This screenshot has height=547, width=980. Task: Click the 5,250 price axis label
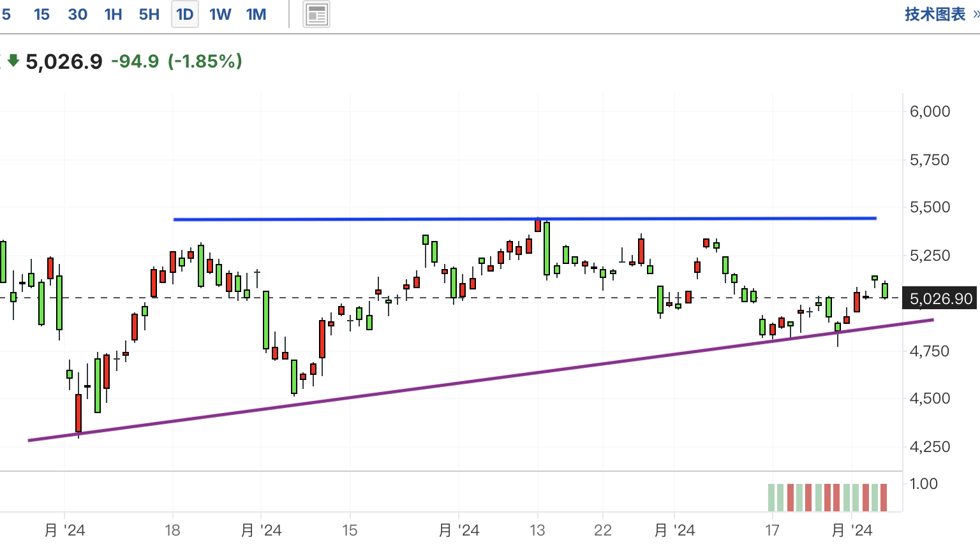pyautogui.click(x=930, y=256)
